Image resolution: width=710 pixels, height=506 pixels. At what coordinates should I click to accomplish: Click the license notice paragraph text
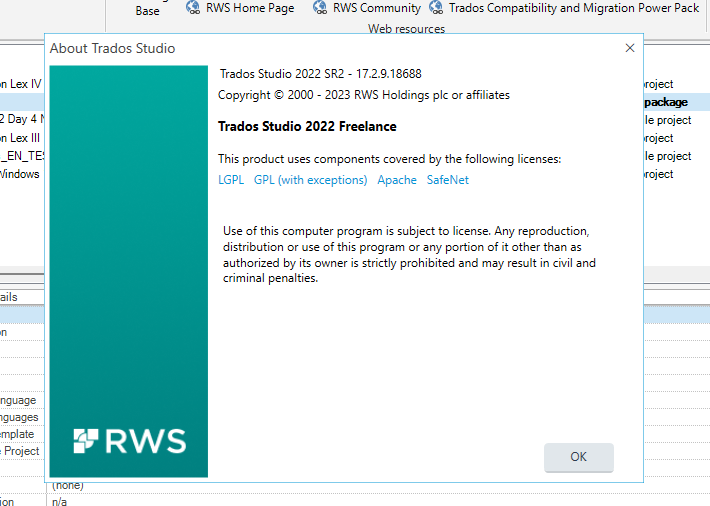pos(409,255)
